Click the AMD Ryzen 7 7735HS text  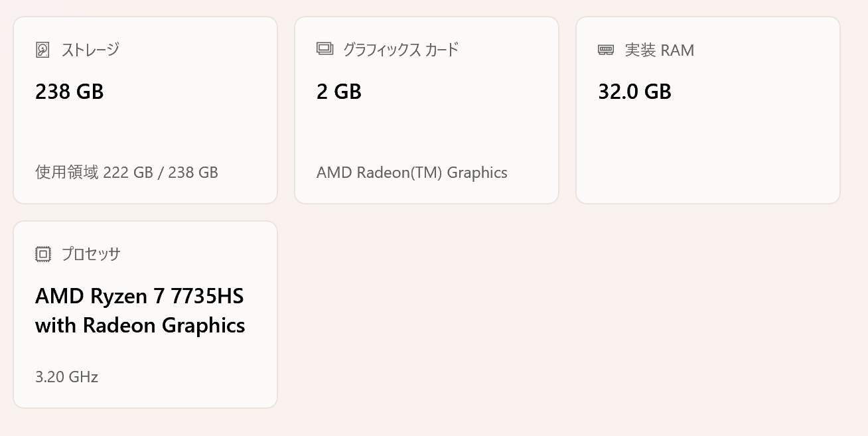click(x=139, y=296)
